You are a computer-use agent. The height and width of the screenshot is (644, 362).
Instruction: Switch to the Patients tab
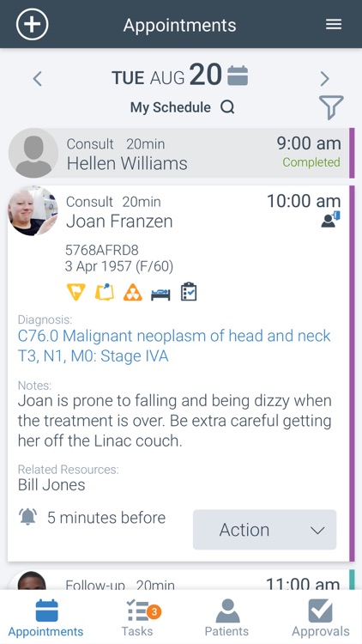pyautogui.click(x=227, y=617)
